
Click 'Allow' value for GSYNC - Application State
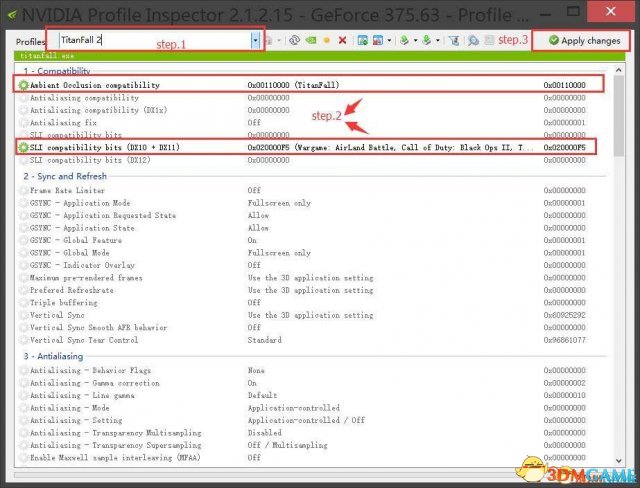(x=258, y=228)
